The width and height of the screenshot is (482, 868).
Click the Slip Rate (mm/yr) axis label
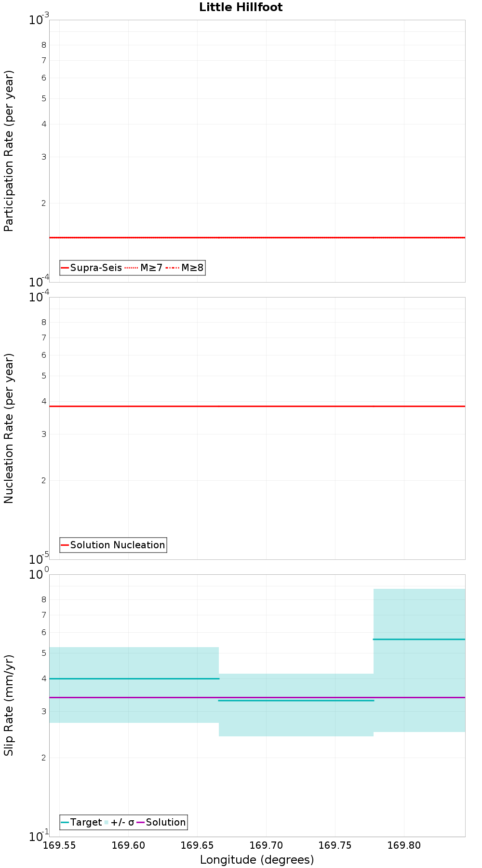9,705
